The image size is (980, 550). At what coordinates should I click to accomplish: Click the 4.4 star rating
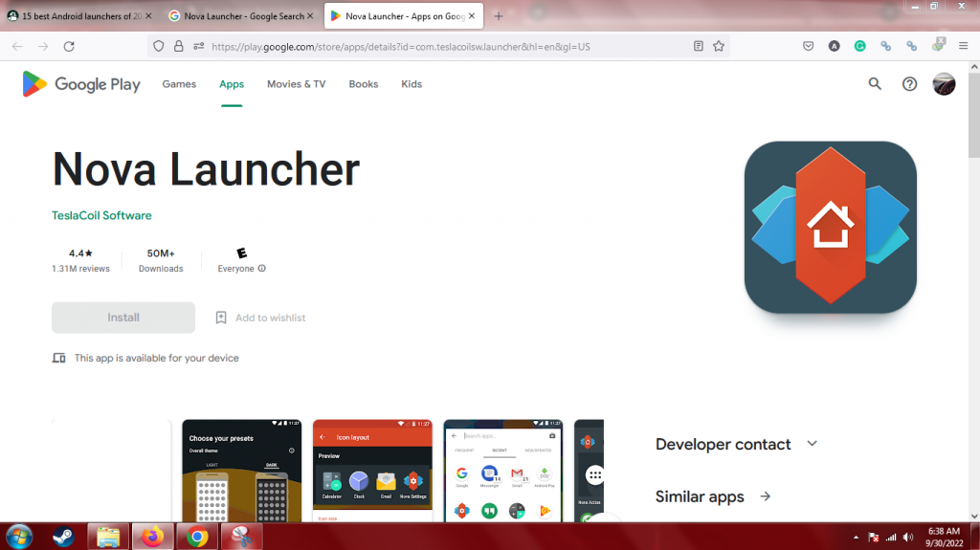(80, 253)
